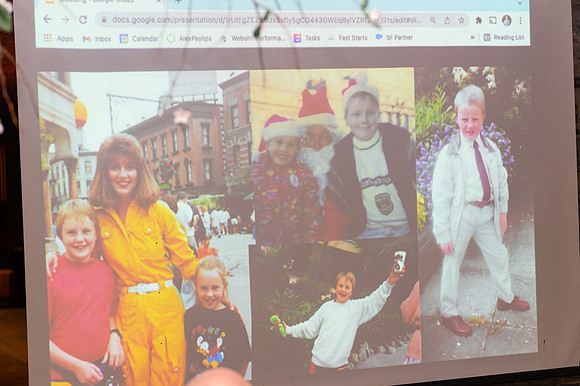Click the zoom magnifier icon in address bar
This screenshot has height=386, width=580.
[432, 20]
